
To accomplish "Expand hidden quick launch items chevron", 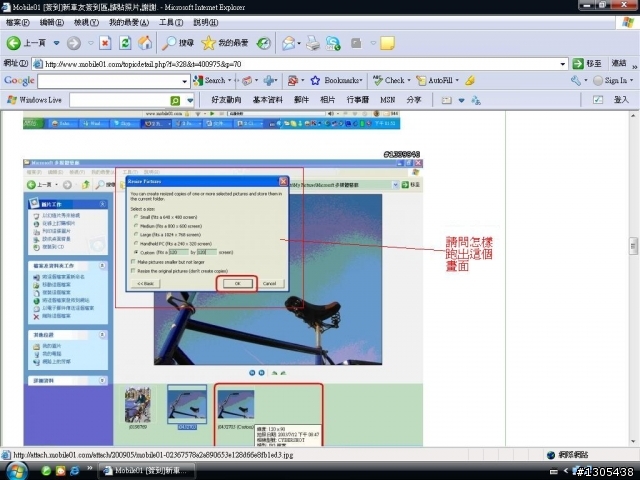I will pos(89,468).
